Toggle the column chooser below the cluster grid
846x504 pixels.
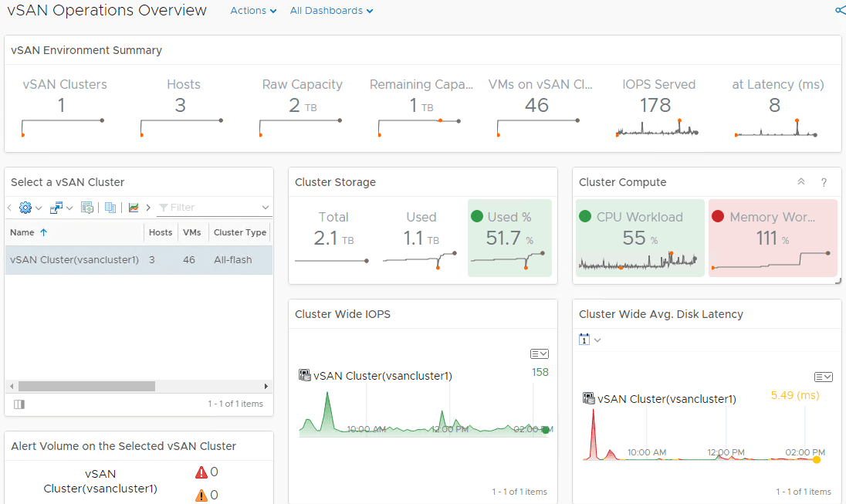coord(19,404)
